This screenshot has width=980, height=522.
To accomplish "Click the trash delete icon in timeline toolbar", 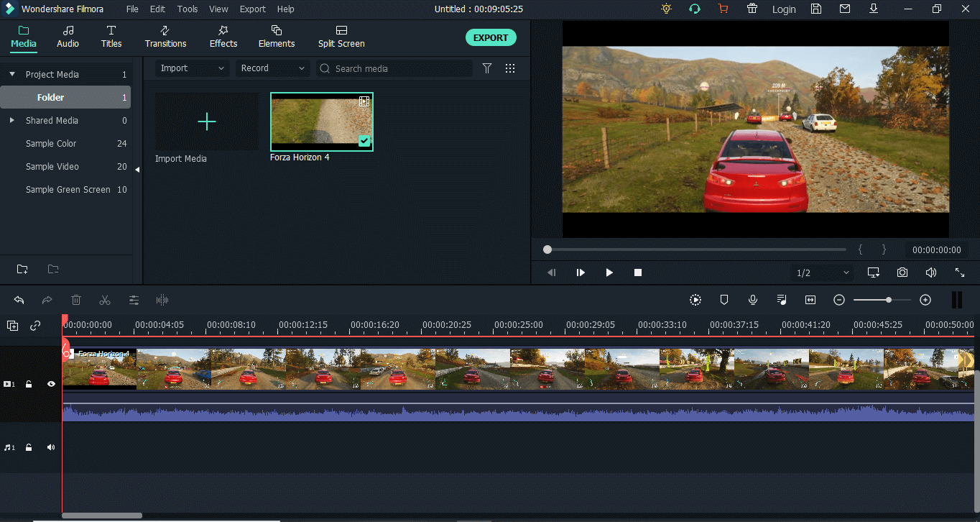I will click(x=76, y=300).
